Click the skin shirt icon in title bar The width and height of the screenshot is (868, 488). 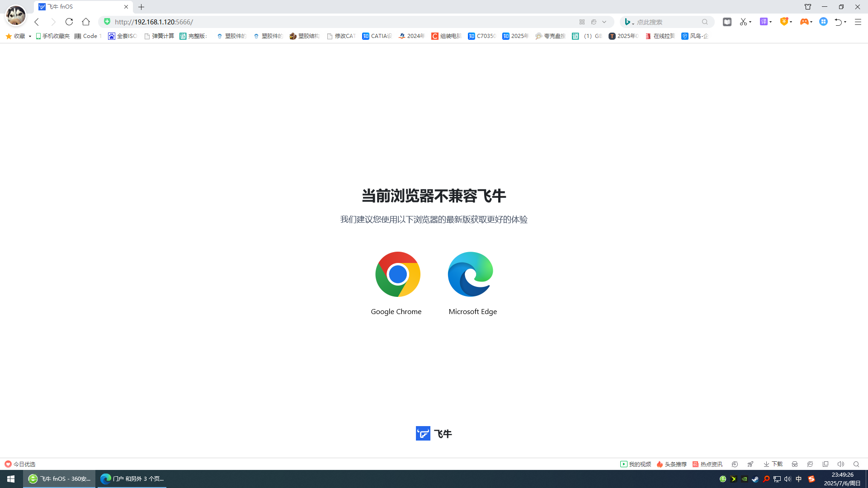(x=808, y=7)
